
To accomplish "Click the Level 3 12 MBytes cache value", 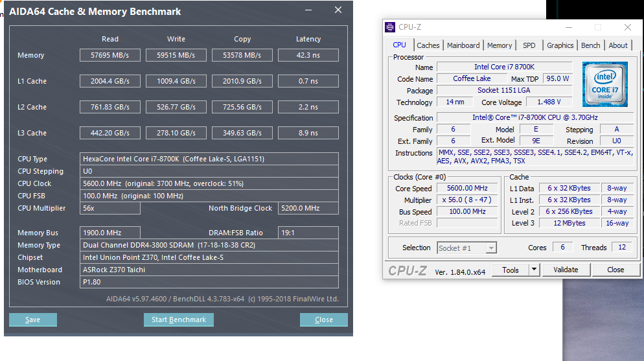I will [569, 223].
